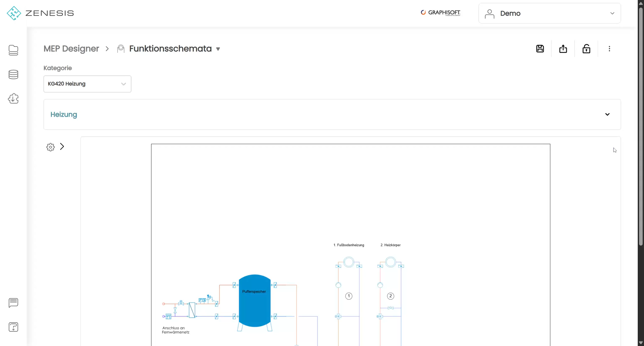Click the share/export icon
The width and height of the screenshot is (644, 346).
point(563,49)
